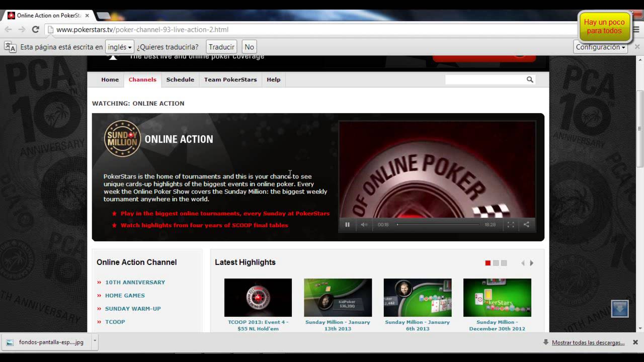Close the translation bar with X
644x362 pixels.
click(x=637, y=47)
